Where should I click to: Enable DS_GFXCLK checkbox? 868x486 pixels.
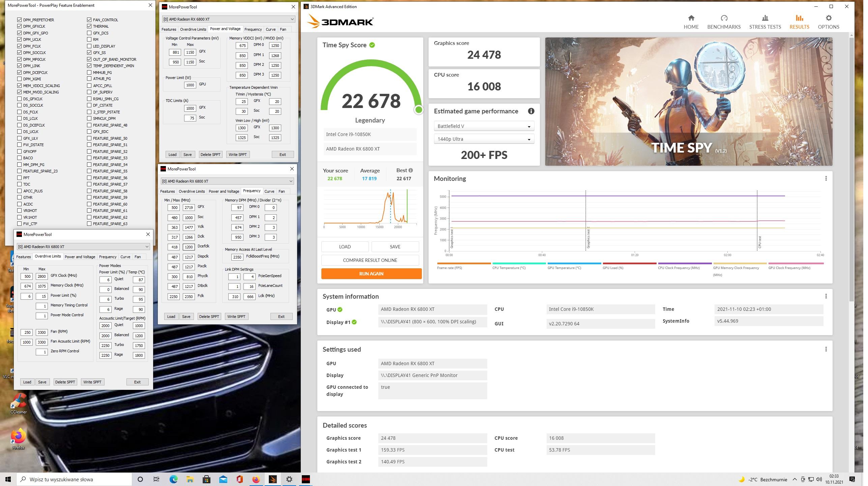[19, 99]
